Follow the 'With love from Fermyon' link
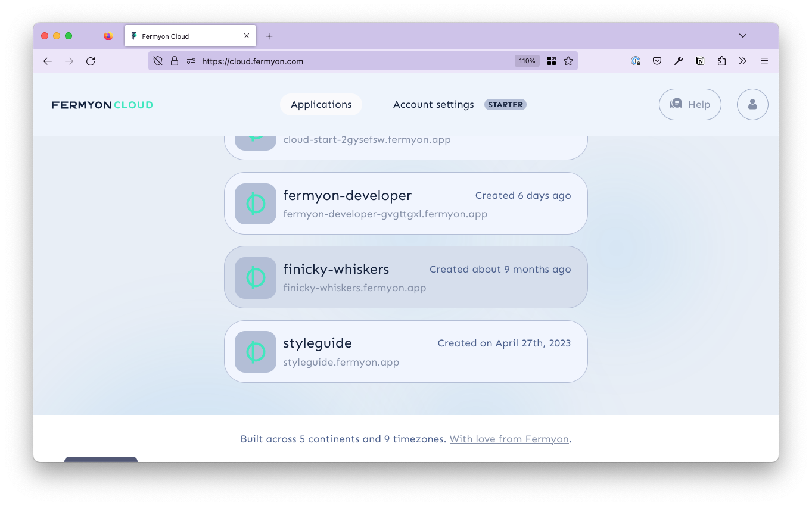The height and width of the screenshot is (506, 812). pos(509,439)
